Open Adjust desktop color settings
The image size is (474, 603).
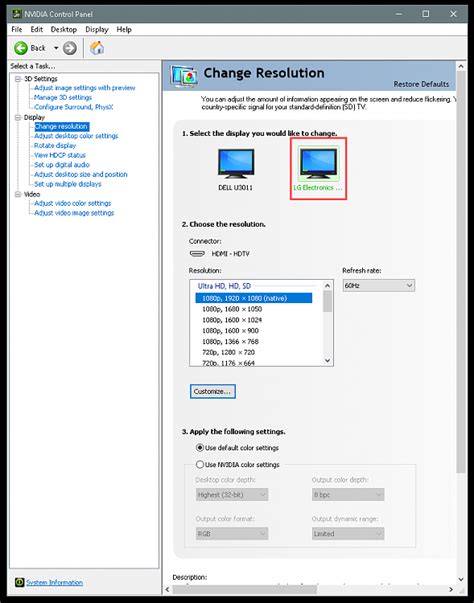pyautogui.click(x=76, y=136)
